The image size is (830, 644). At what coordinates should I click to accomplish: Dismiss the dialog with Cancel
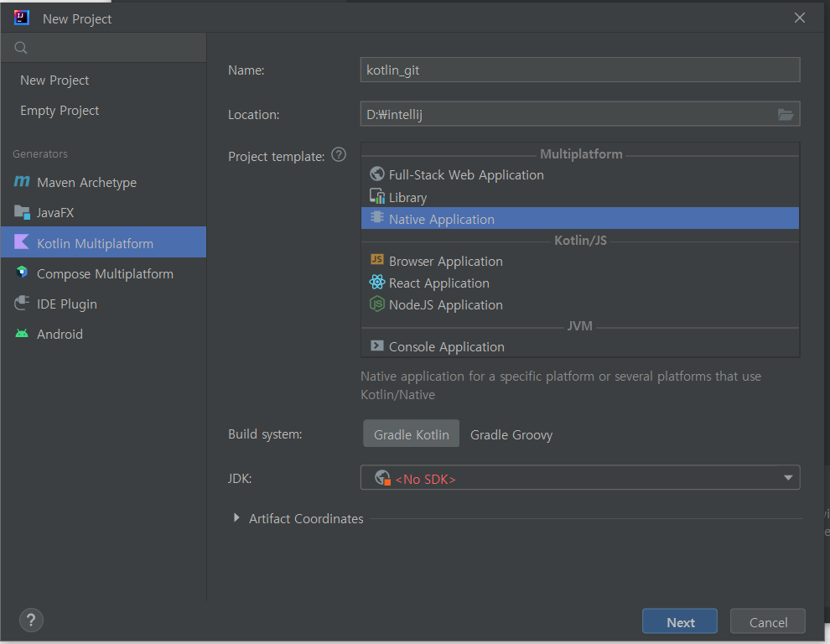click(767, 621)
